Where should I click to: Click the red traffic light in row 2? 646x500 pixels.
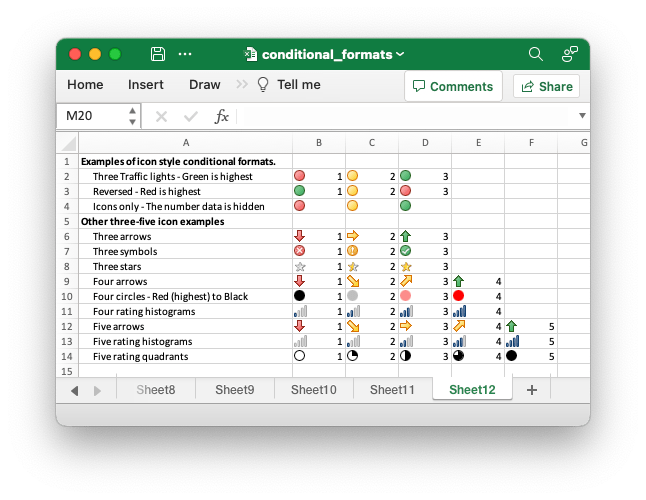tap(300, 176)
